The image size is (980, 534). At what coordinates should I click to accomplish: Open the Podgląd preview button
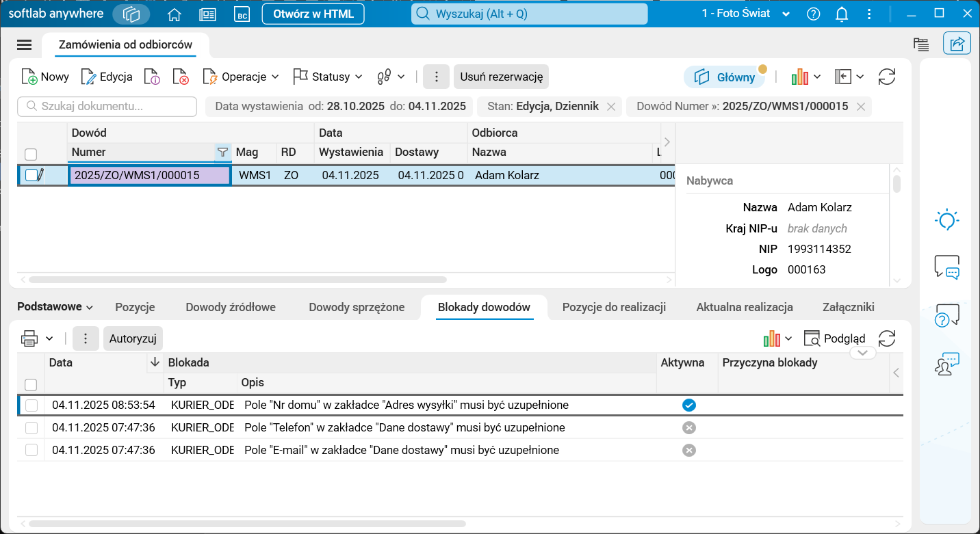coord(834,338)
